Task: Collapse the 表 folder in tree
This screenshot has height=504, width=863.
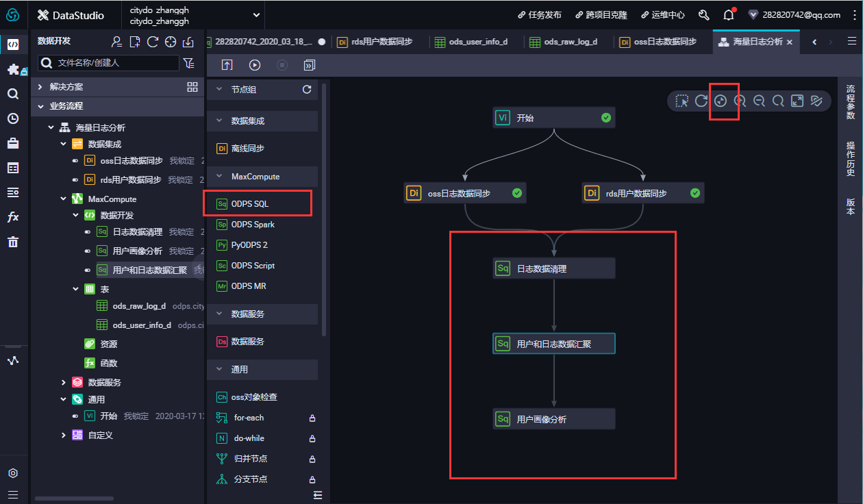Action: pyautogui.click(x=76, y=290)
